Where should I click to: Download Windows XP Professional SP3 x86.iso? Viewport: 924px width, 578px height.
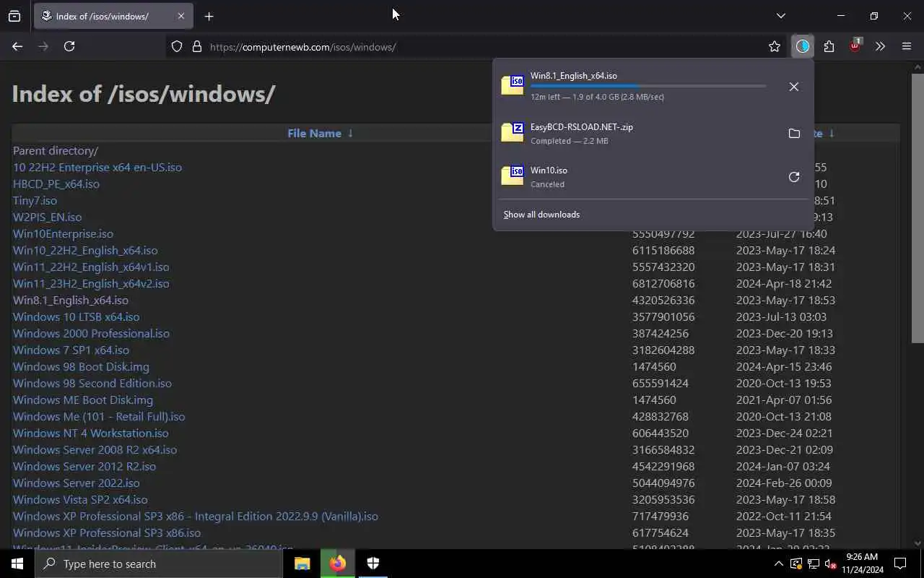pos(107,532)
